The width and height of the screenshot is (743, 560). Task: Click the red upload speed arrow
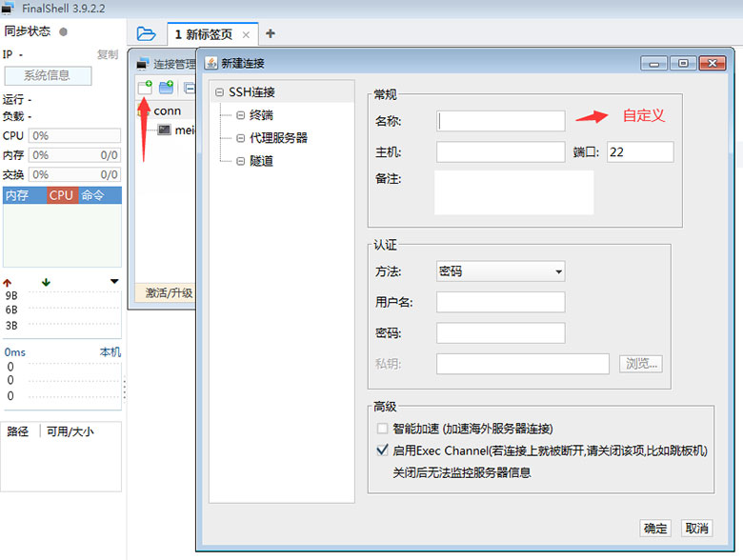tap(9, 282)
